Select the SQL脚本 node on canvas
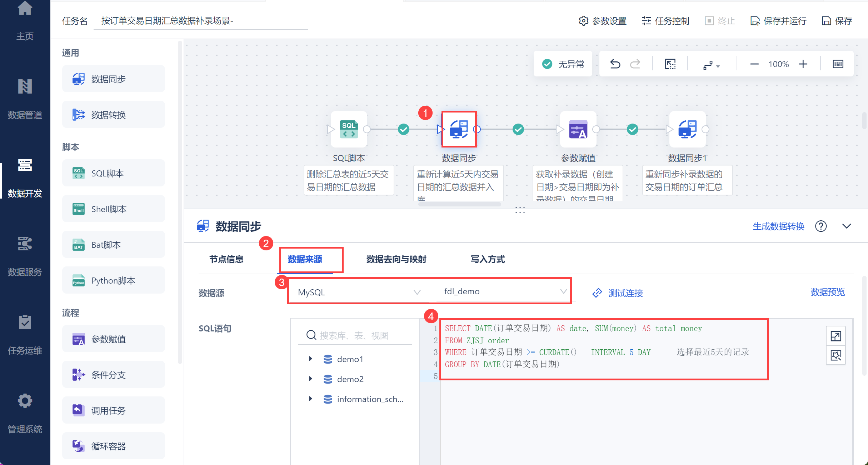 (349, 129)
